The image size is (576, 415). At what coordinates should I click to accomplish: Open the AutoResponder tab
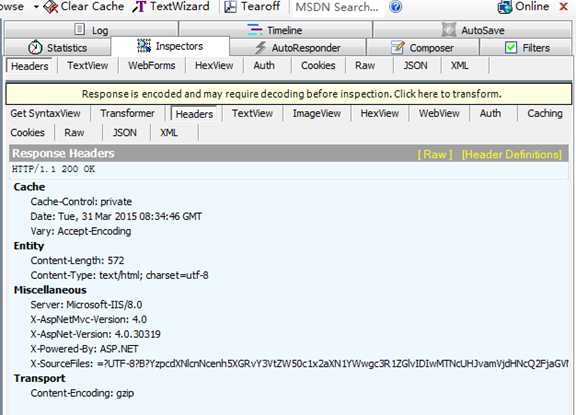298,48
